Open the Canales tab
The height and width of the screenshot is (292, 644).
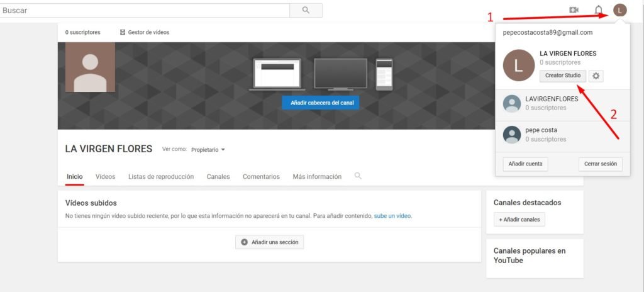click(x=218, y=176)
